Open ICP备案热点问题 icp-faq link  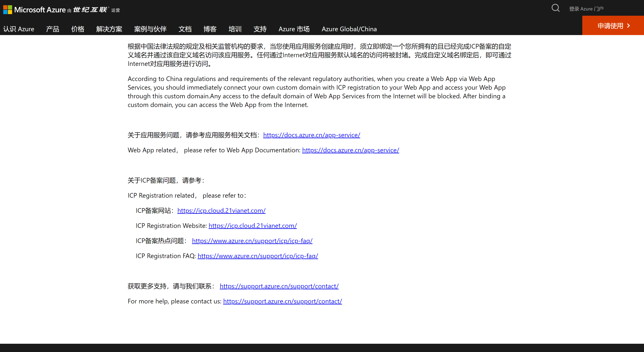point(252,241)
